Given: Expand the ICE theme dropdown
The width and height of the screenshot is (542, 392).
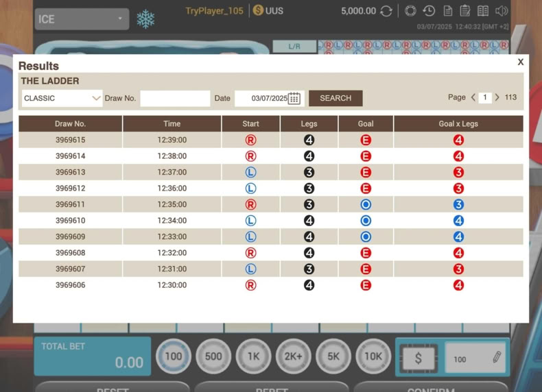Looking at the screenshot, I should coord(82,19).
